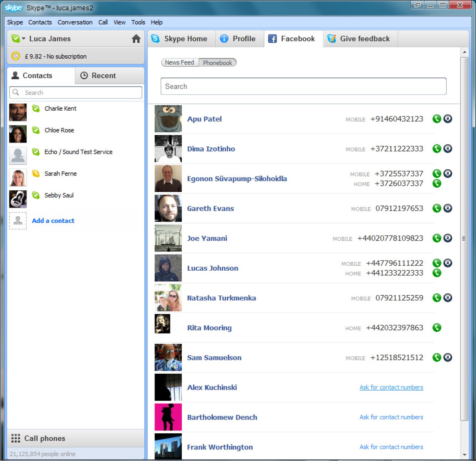Switch to the Recent tab
Screen dimensions: 476x461
103,75
